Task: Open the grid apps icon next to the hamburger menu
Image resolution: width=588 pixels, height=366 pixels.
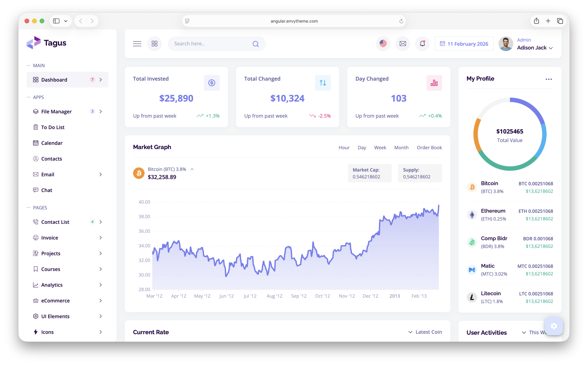Action: click(x=154, y=44)
